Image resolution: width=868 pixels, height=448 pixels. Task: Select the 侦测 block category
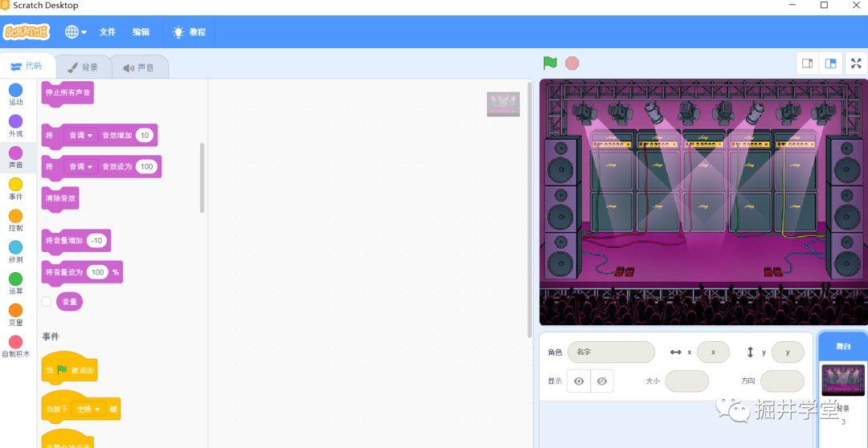(16, 251)
